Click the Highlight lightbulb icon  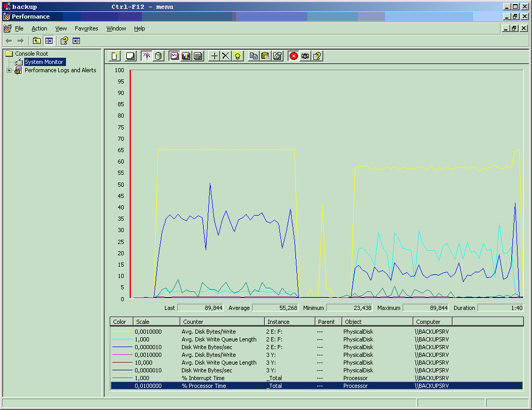click(x=237, y=56)
